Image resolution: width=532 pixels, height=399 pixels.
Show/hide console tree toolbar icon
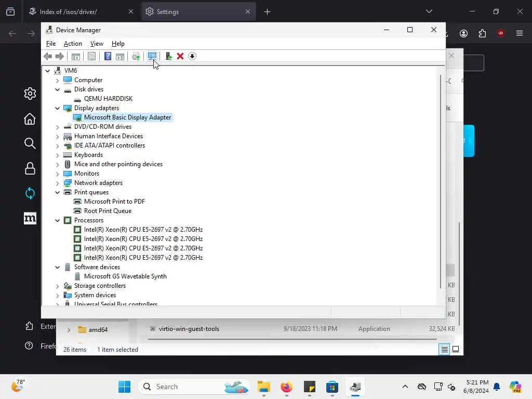tap(76, 56)
